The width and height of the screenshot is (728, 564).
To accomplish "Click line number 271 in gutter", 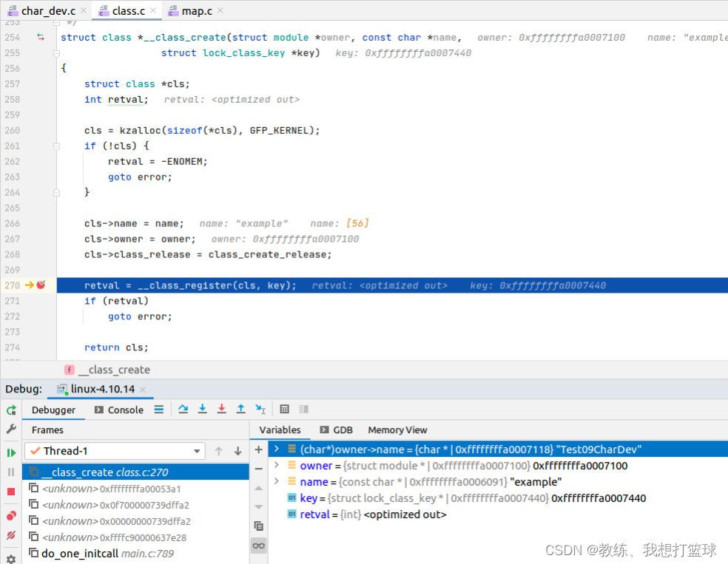I will click(x=13, y=301).
